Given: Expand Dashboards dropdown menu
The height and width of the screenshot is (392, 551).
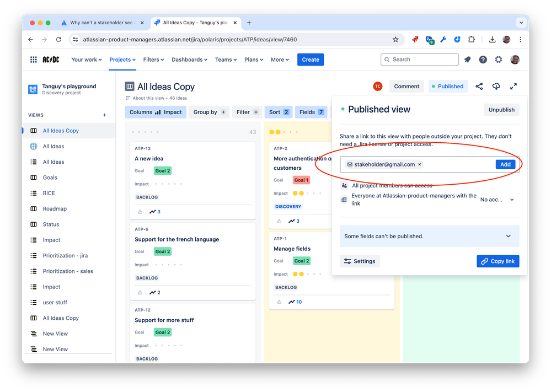Looking at the screenshot, I should click(189, 60).
